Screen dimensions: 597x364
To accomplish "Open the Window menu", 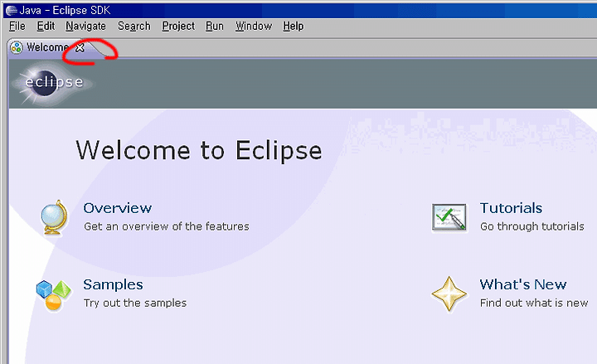I will click(254, 27).
